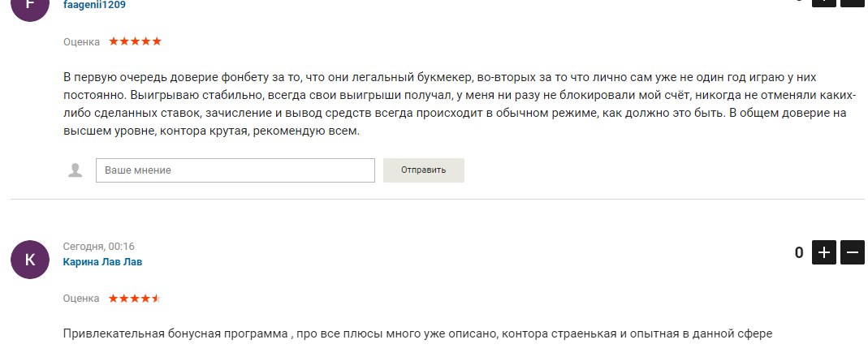The height and width of the screenshot is (357, 868).
Task: Downvote faagenii1209's review via top minus button
Action: click(x=853, y=2)
